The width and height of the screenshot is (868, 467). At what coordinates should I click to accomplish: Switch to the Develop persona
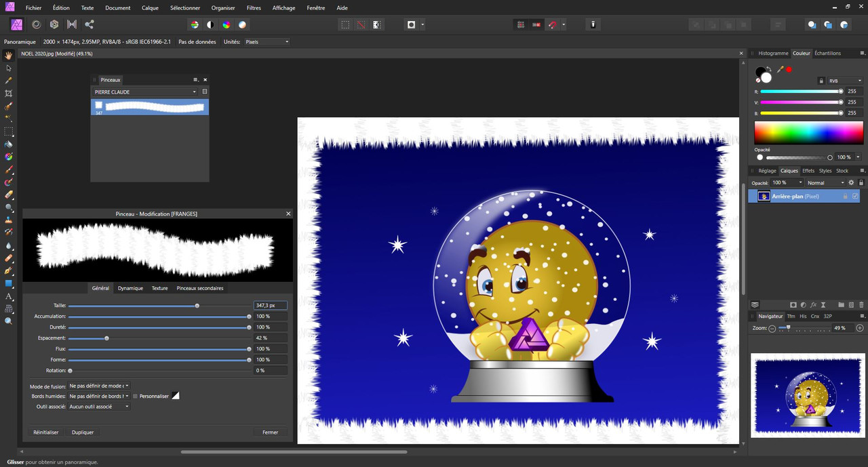pyautogui.click(x=54, y=24)
